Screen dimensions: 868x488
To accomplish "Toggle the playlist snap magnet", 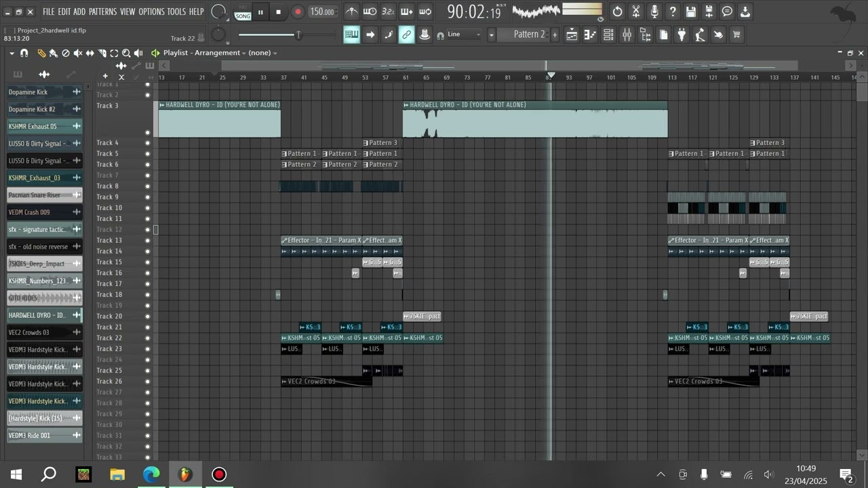I will point(24,53).
